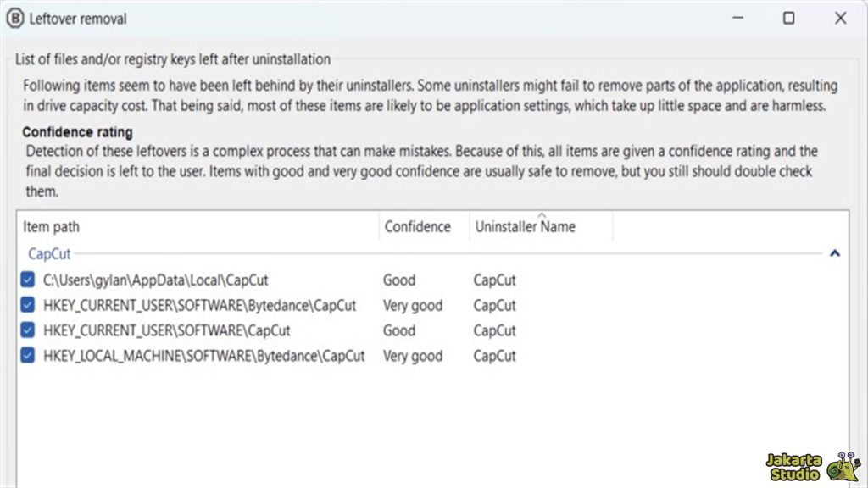Maximize the Leftover removal window
868x488 pixels.
(788, 18)
